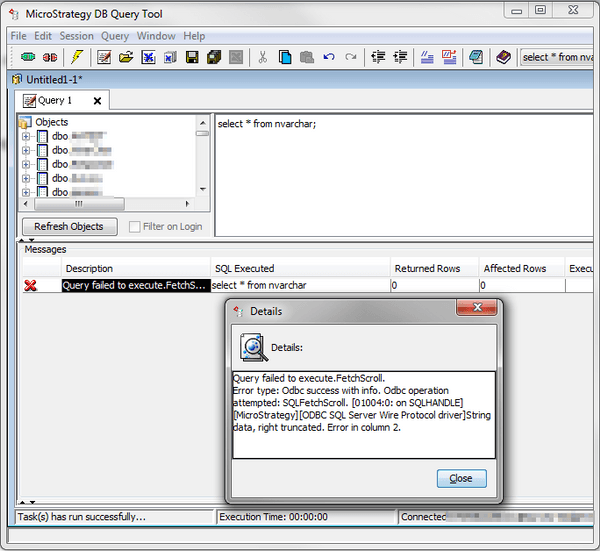This screenshot has height=551, width=600.
Task: Click left arrow of Objects horizontal scrollbar
Action: [25, 204]
